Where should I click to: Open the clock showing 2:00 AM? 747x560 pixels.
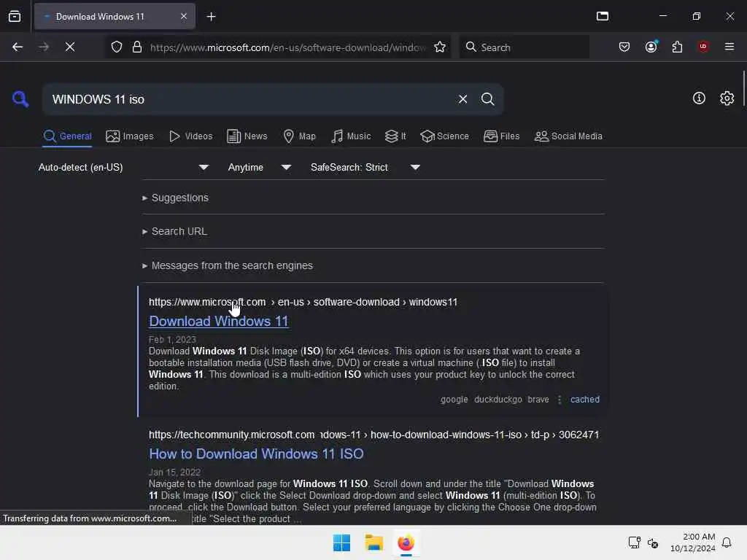pos(693,542)
